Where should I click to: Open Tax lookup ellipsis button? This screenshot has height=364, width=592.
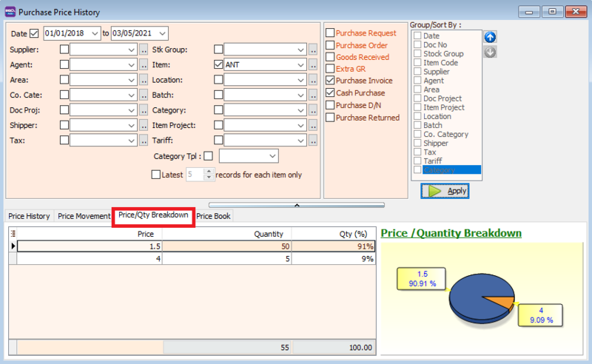tap(144, 140)
